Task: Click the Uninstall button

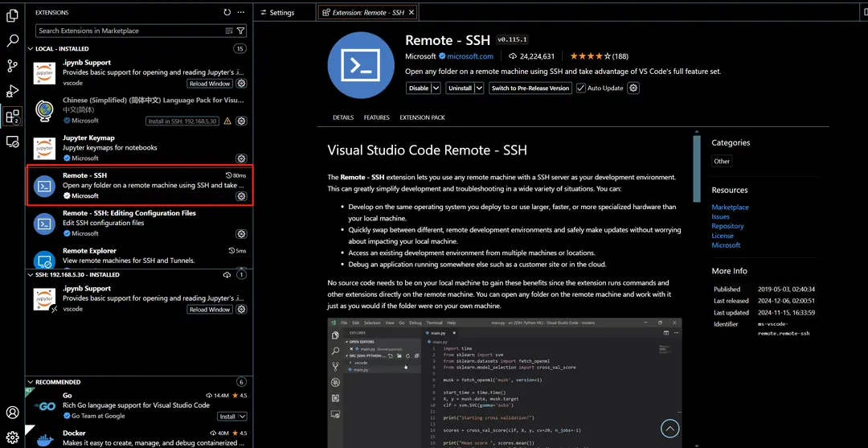Action: coord(460,88)
